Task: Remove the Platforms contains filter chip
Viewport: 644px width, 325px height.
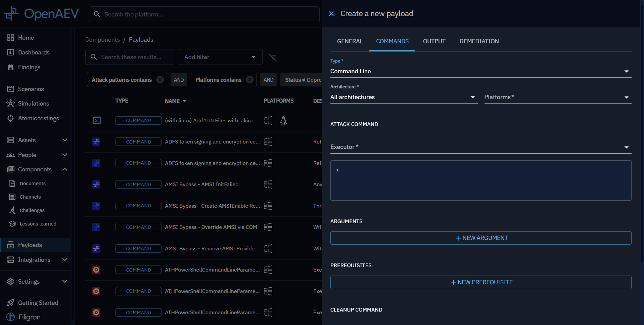Action: (249, 80)
